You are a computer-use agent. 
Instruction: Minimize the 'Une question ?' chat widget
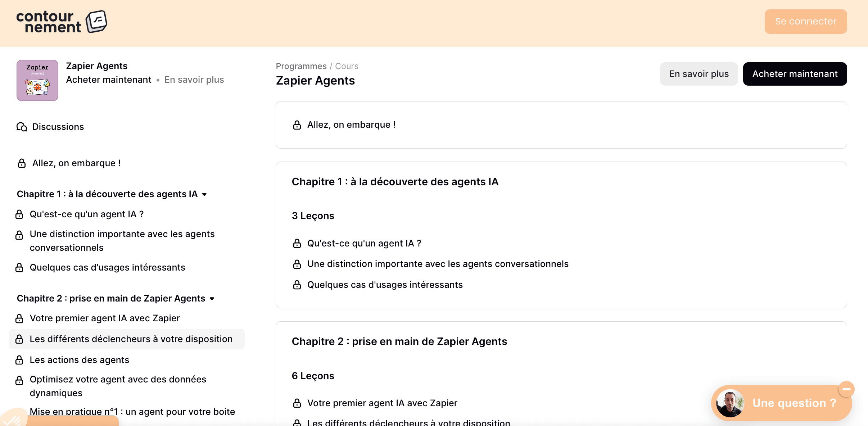pyautogui.click(x=846, y=389)
